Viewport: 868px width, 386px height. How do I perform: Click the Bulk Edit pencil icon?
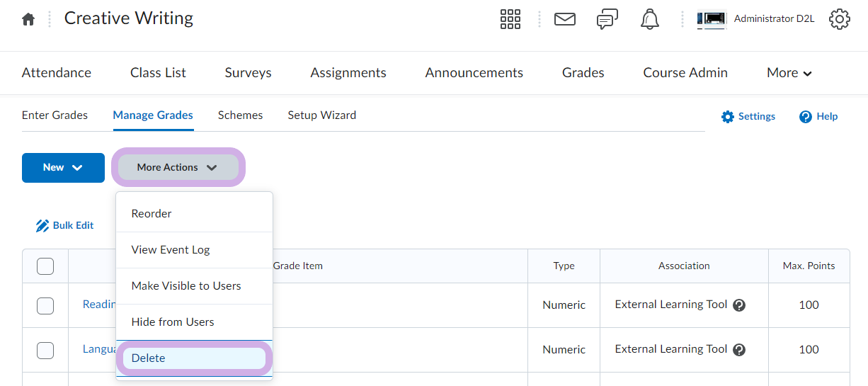tap(42, 226)
